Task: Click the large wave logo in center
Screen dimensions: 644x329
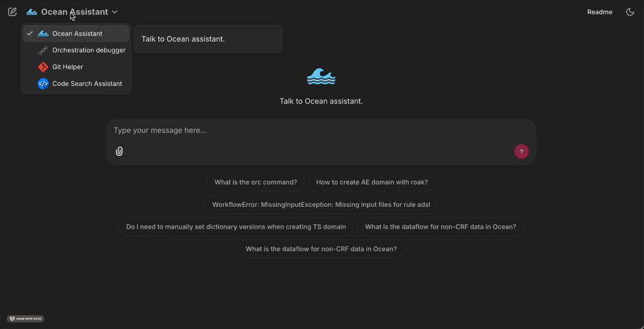Action: tap(321, 77)
